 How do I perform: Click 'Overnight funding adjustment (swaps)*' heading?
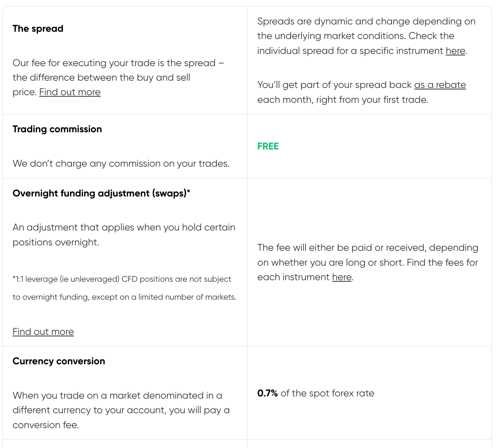pos(101,193)
